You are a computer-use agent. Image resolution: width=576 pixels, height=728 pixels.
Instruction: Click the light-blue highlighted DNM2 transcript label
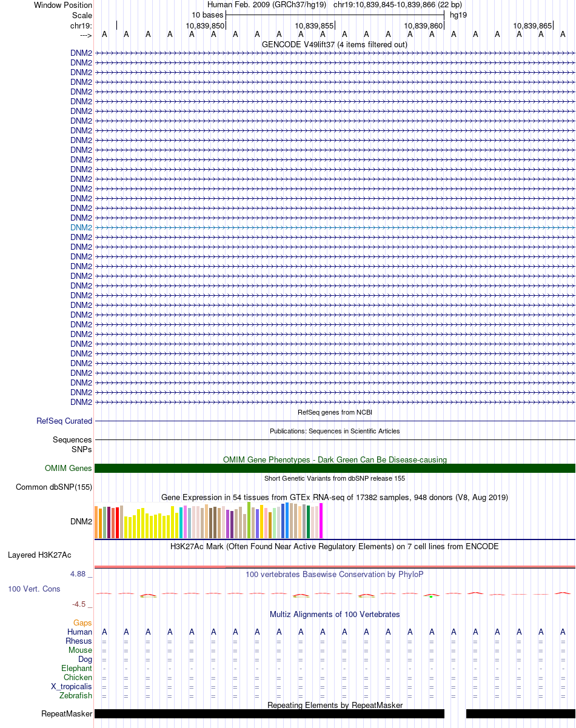click(81, 227)
